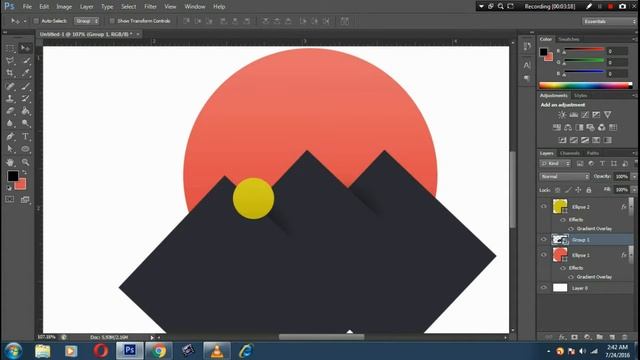Create a new layer group

point(600,337)
